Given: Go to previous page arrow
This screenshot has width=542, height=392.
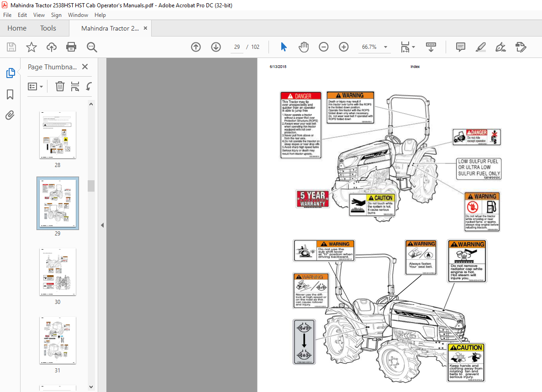Looking at the screenshot, I should [196, 47].
